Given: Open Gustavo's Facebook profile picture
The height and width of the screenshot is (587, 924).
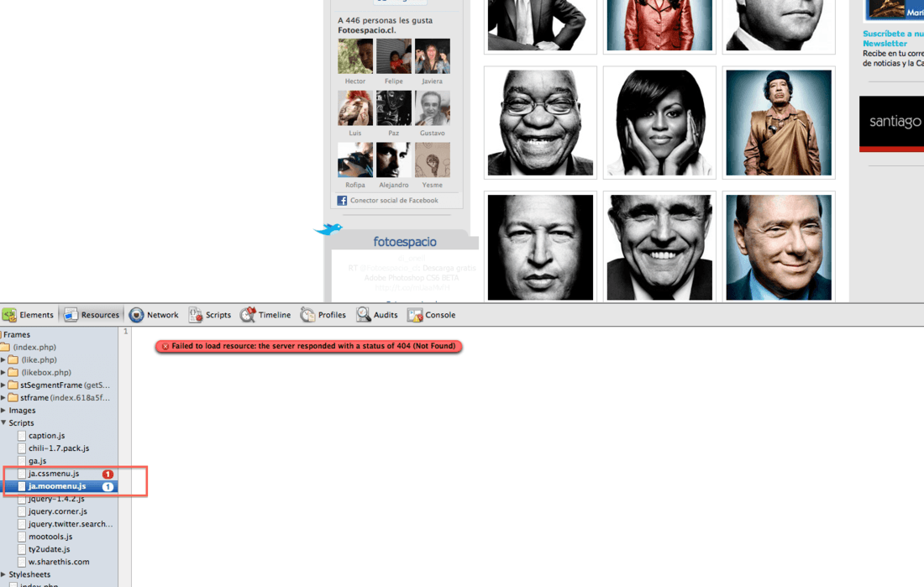Looking at the screenshot, I should (x=432, y=107).
